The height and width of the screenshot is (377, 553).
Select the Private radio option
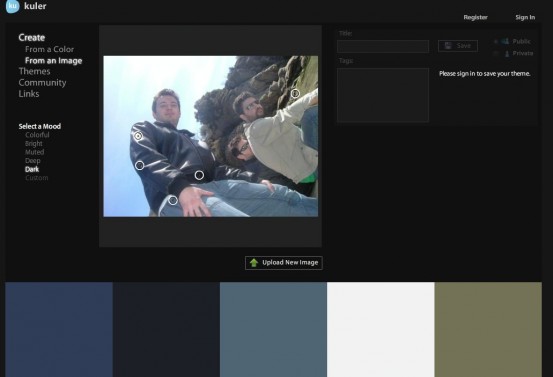496,54
